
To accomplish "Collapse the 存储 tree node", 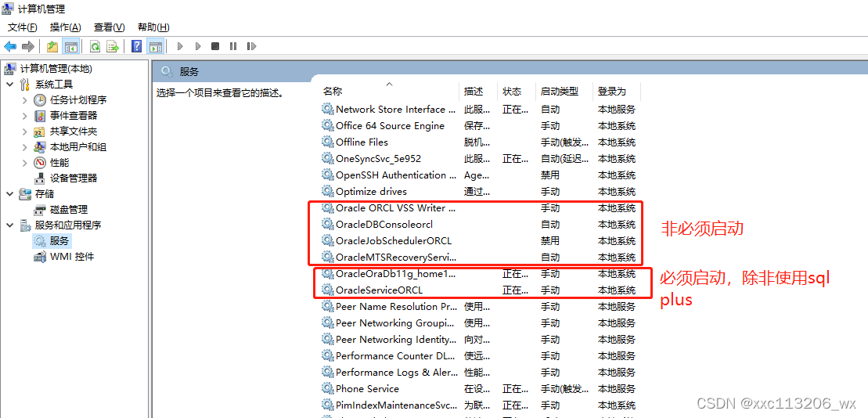I will (x=10, y=194).
